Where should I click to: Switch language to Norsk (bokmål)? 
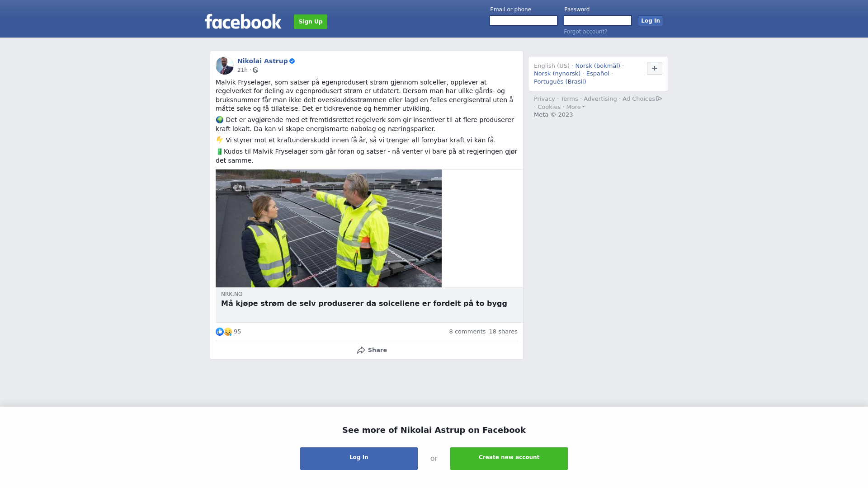tap(598, 66)
